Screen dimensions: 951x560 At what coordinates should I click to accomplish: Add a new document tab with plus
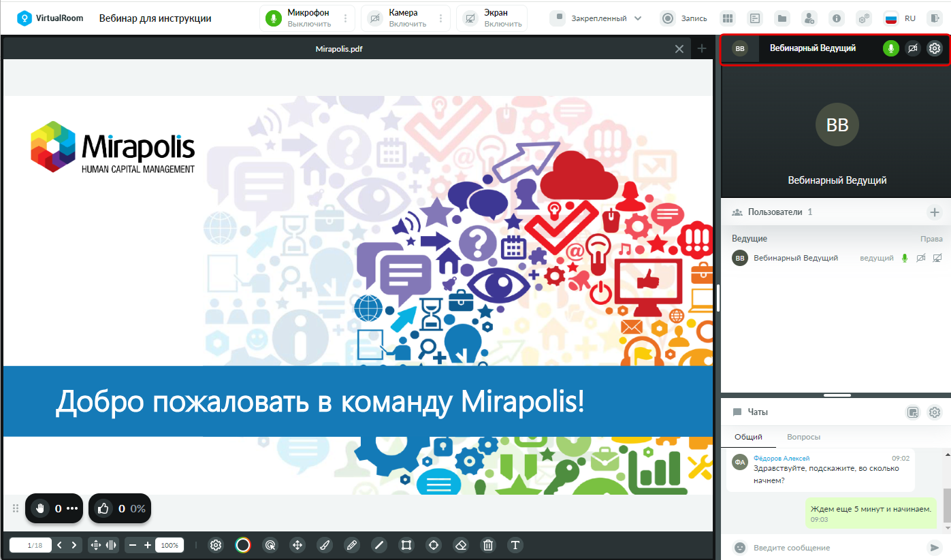[x=702, y=49]
